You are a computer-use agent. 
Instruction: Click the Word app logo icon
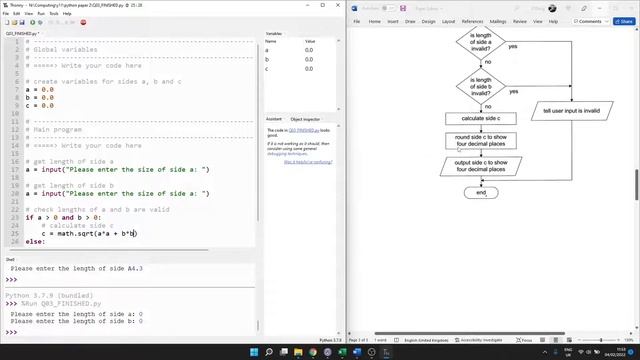[x=354, y=8]
